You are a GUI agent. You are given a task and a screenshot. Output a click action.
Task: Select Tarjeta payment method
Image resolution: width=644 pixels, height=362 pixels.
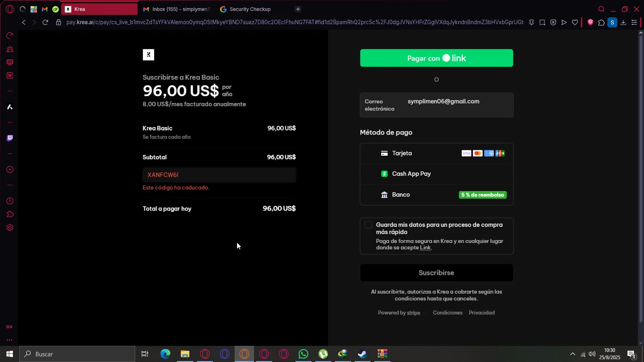pos(437,153)
